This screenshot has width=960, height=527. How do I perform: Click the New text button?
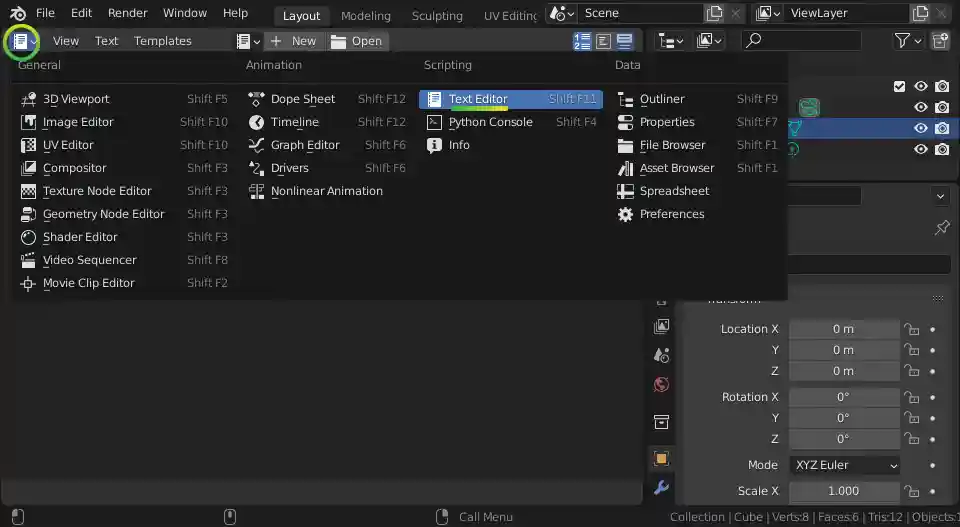pos(293,41)
